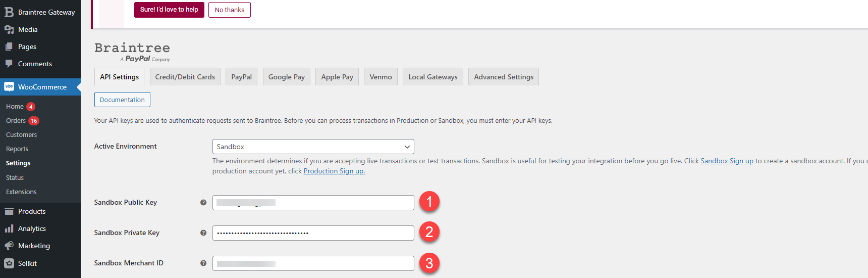Go to the Local Gateways tab

[x=433, y=77]
